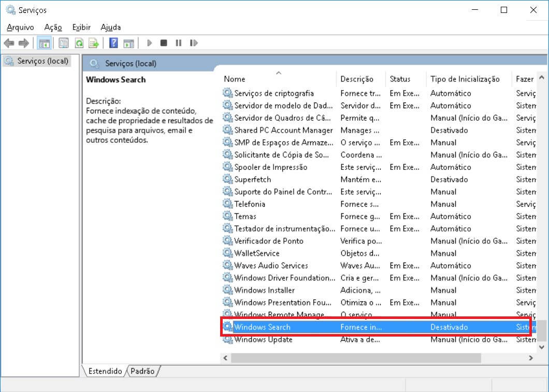
Task: Click the vertical scrollbar up arrow
Action: click(x=542, y=77)
